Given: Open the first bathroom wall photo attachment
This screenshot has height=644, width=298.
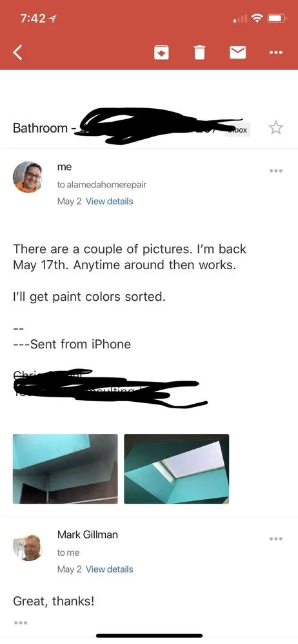Looking at the screenshot, I should pos(65,469).
